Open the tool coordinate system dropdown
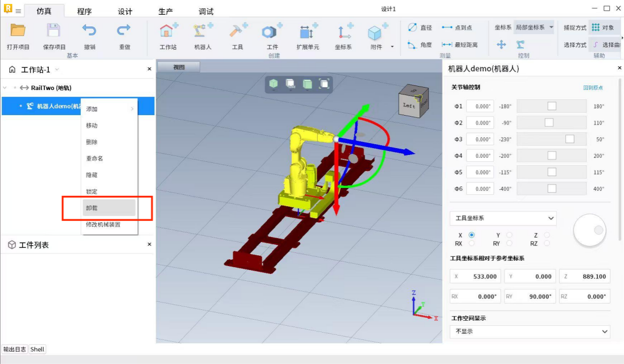 503,218
